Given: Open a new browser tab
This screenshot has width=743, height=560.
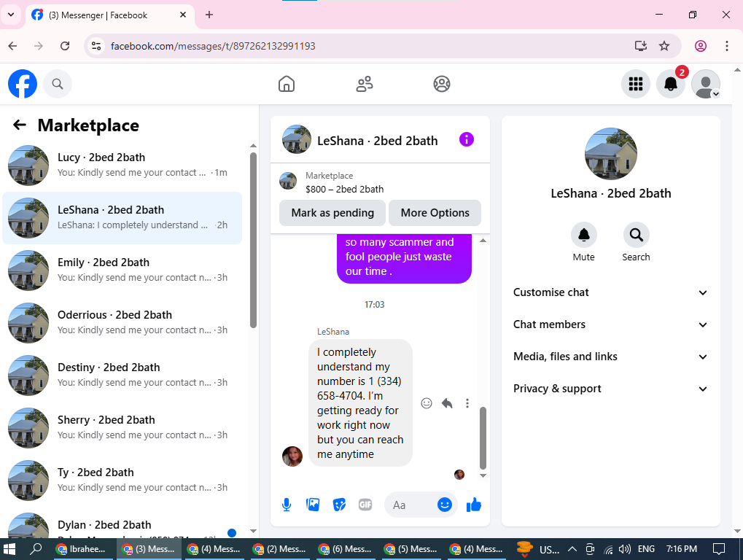Looking at the screenshot, I should 209,15.
